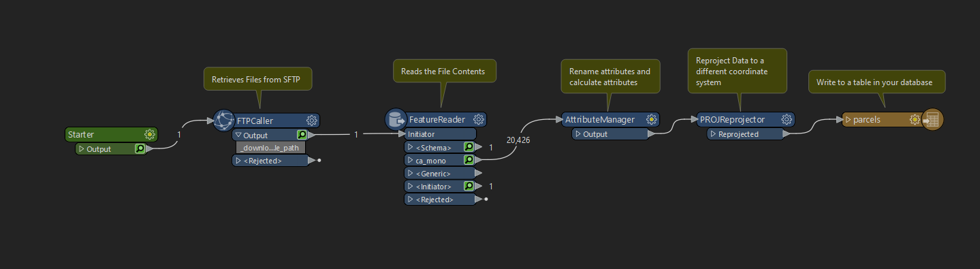Expand the FeatureReader <Generic> port

[410, 174]
